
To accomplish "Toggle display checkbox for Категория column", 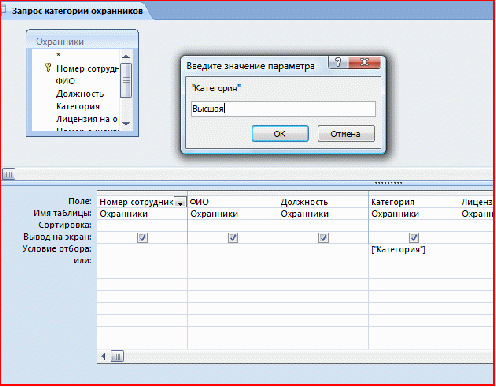I will pos(414,238).
